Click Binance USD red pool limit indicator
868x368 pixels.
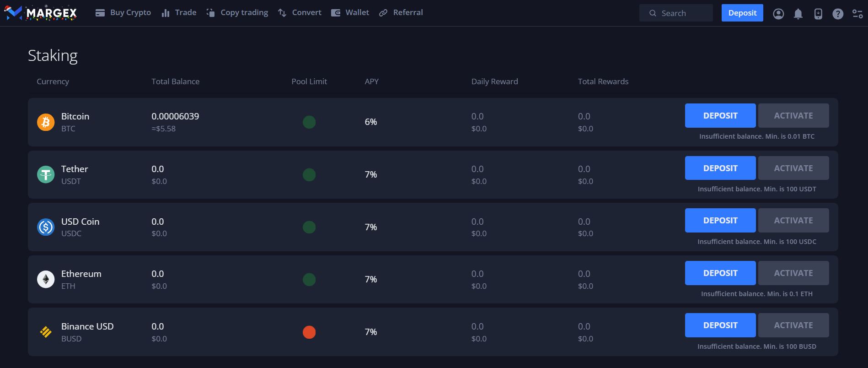309,332
